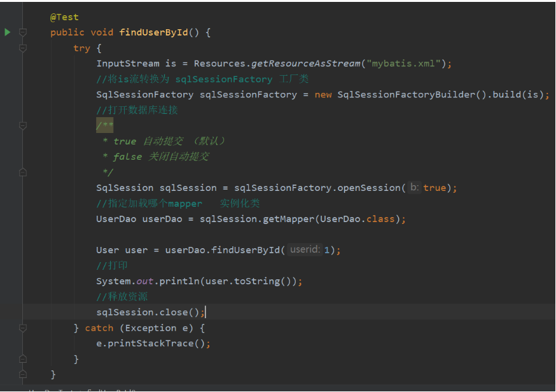The height and width of the screenshot is (392, 556).
Task: Click comment "//指定加载哪个mapper 实例化类"
Action: tap(178, 203)
